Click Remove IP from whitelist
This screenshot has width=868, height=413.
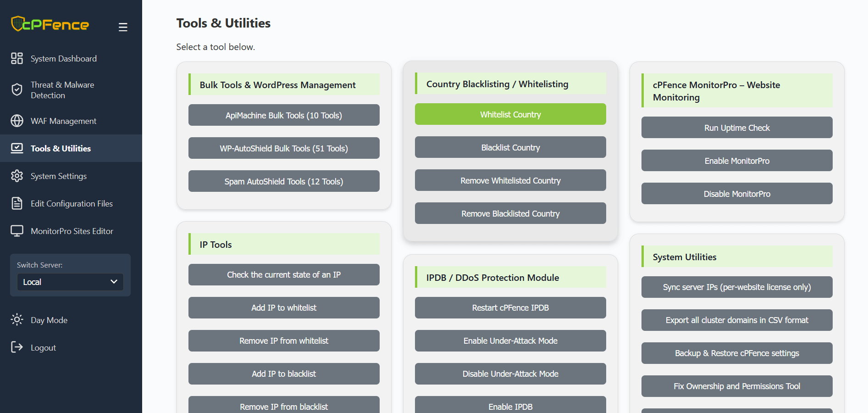point(284,340)
